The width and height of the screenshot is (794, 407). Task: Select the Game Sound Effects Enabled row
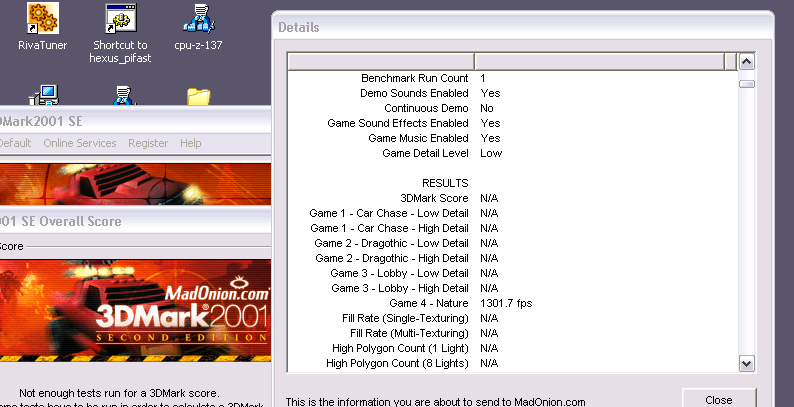click(x=512, y=123)
